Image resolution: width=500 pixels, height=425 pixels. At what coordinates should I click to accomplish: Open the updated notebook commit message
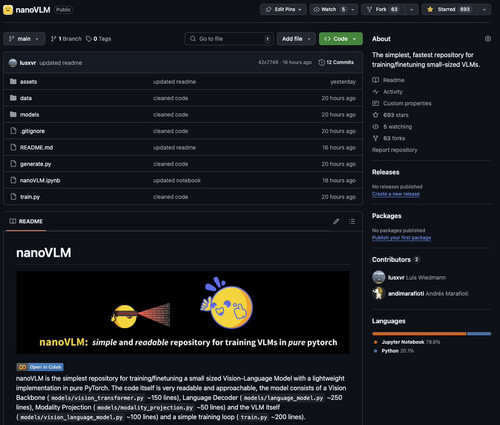click(177, 180)
